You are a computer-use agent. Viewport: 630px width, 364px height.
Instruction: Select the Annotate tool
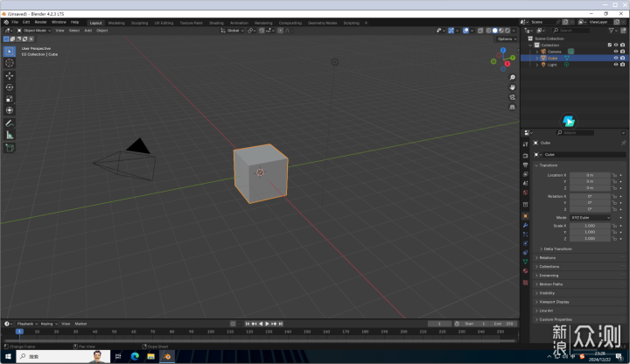[10, 123]
